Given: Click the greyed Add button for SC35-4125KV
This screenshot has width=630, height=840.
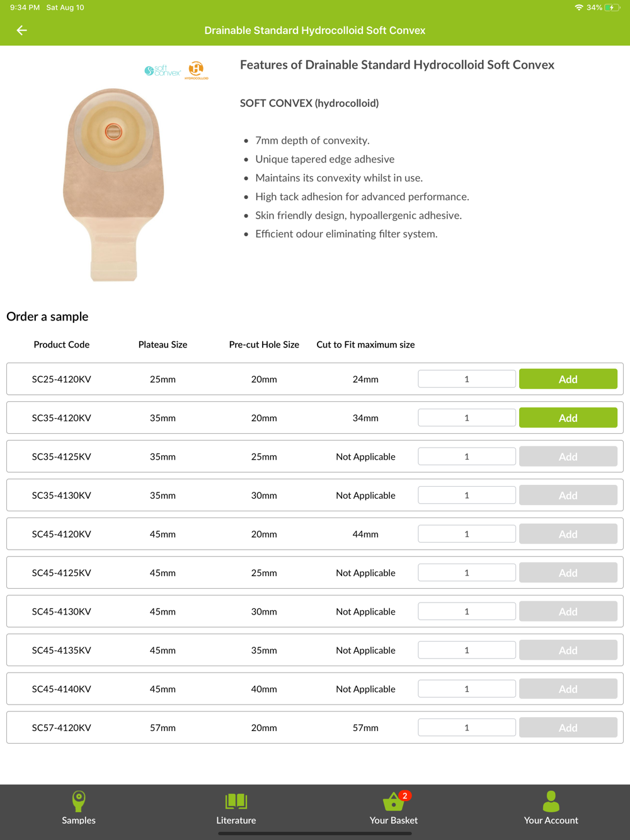Looking at the screenshot, I should (568, 457).
